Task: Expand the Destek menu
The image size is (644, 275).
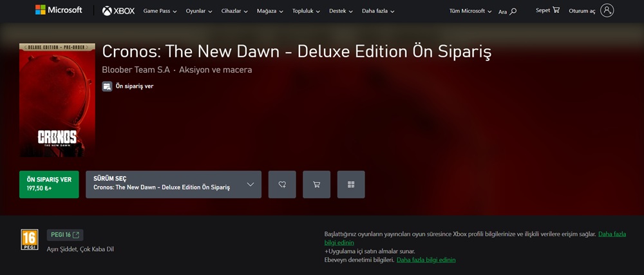Action: [x=341, y=12]
